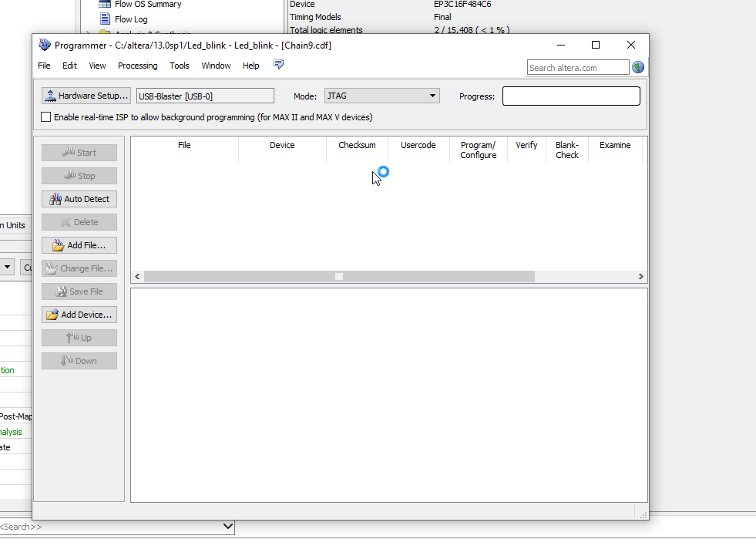Select Flow Log in background tree
This screenshot has height=556, width=756.
pyautogui.click(x=131, y=19)
